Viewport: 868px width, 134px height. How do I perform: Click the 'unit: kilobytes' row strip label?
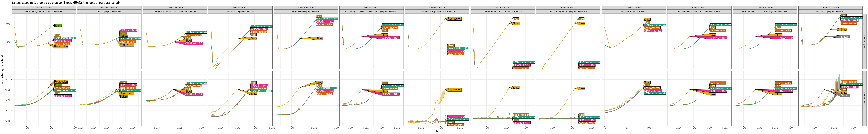pyautogui.click(x=865, y=42)
